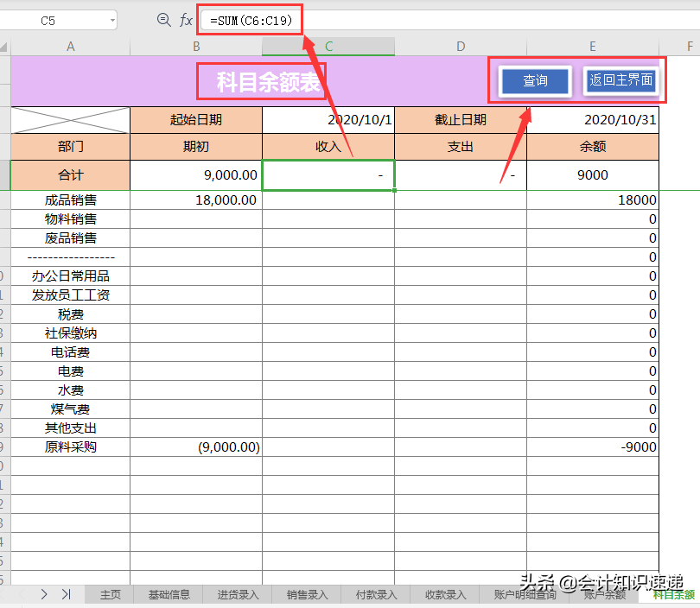Click the 截止日期 label cell

[x=461, y=120]
